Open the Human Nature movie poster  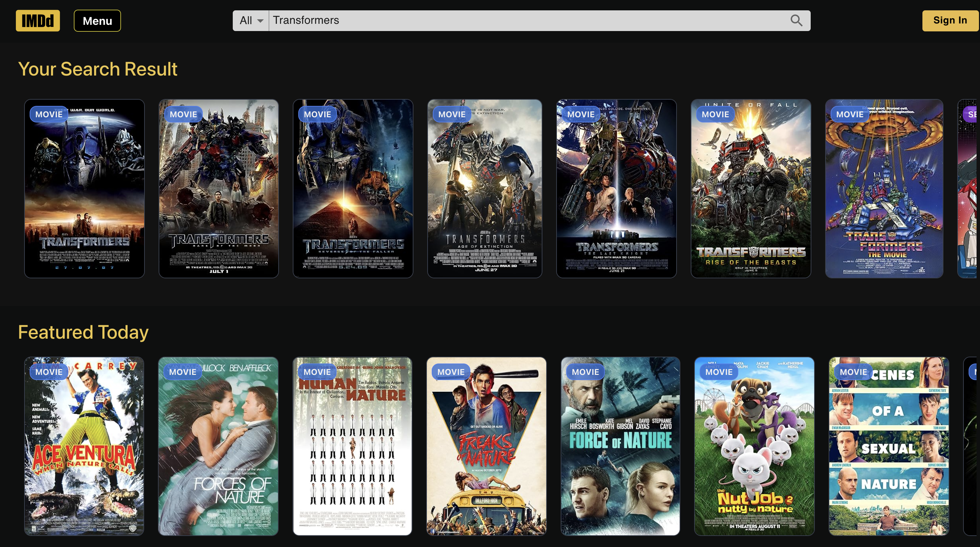(x=352, y=446)
